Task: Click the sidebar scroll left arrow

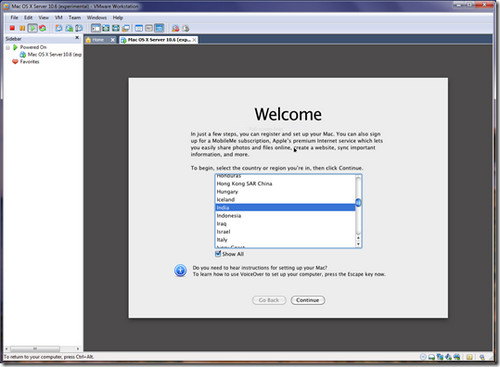Action: click(7, 349)
